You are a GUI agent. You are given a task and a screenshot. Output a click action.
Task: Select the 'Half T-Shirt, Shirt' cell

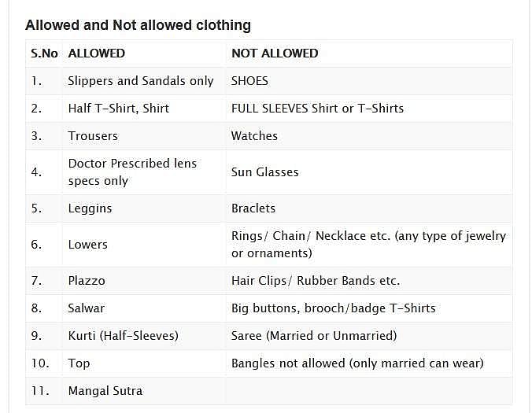tap(119, 109)
